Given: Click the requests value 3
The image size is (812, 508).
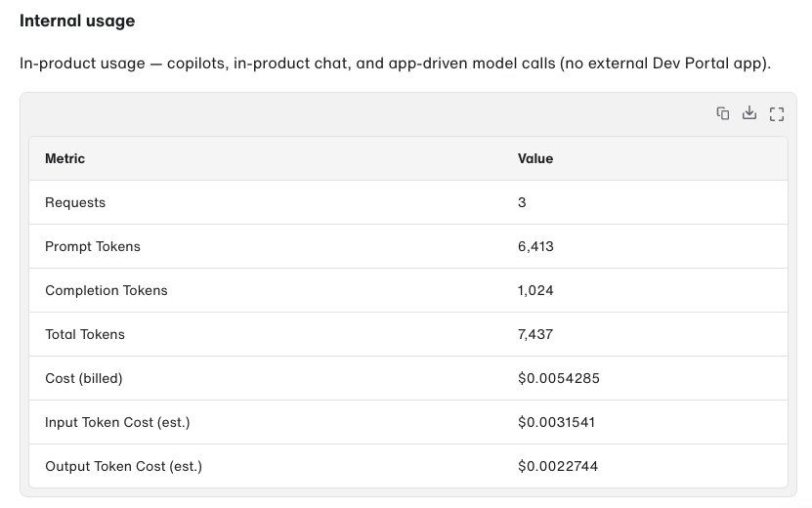Looking at the screenshot, I should (522, 202).
